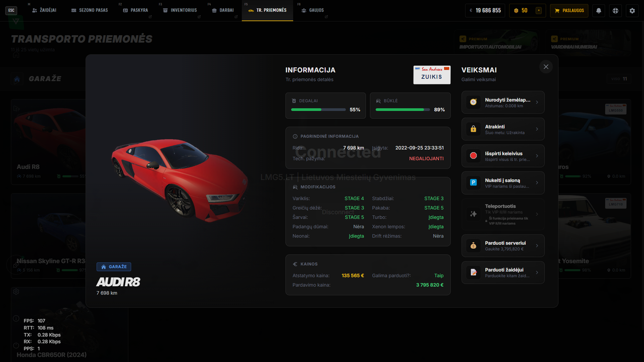Click the external link icon under Gaujos

pos(327,17)
